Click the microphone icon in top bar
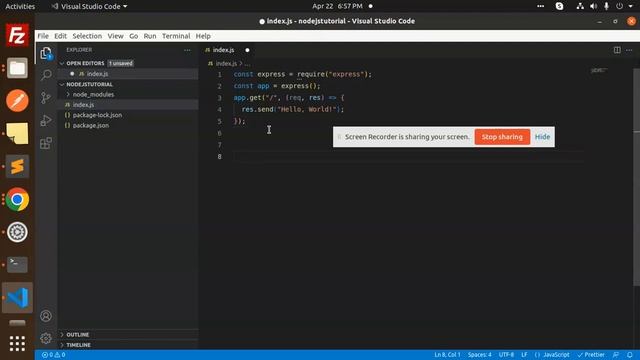The image size is (640, 360). pyautogui.click(x=606, y=6)
